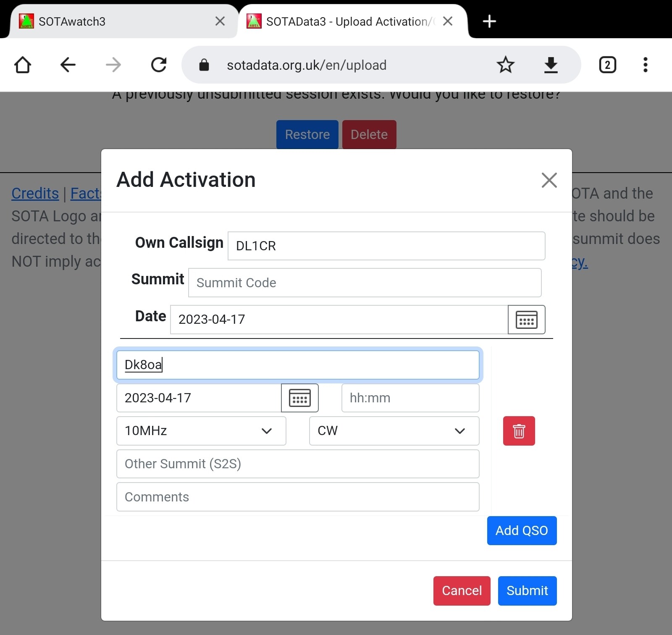Expand the CW mode dropdown
The height and width of the screenshot is (635, 672).
coord(394,431)
